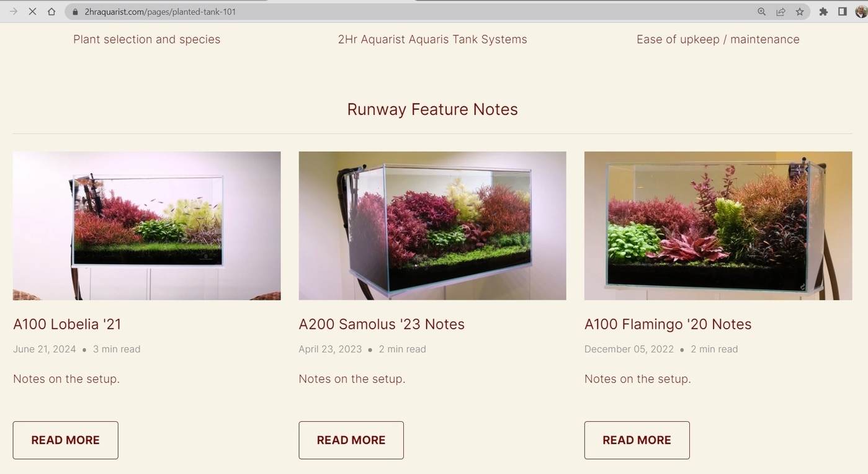Open the A100 Flamingo '20 tank photo
The image size is (868, 474).
[x=718, y=226]
